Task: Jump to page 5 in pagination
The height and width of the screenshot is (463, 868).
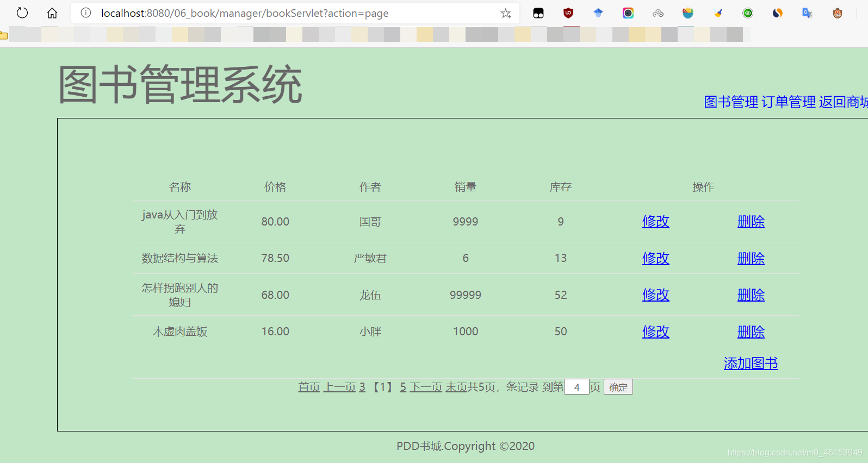Action: (x=403, y=387)
